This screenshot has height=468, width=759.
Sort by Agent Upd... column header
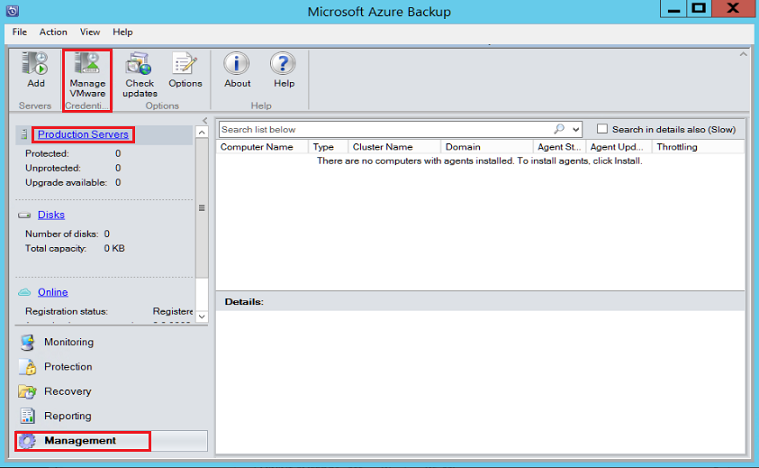coord(619,147)
